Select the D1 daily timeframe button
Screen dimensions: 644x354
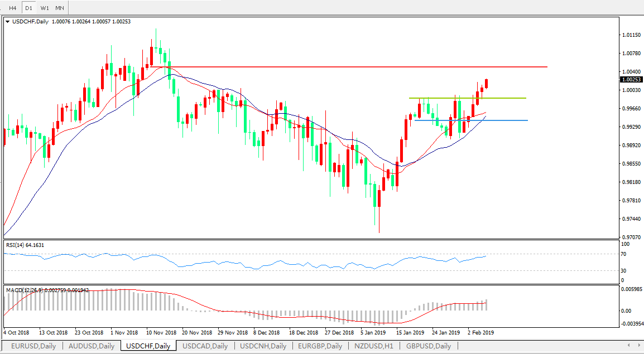28,8
